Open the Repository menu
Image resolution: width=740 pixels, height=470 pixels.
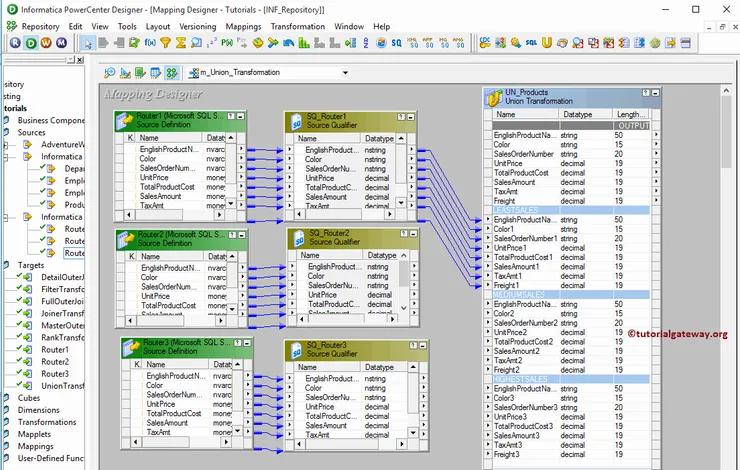tap(40, 26)
